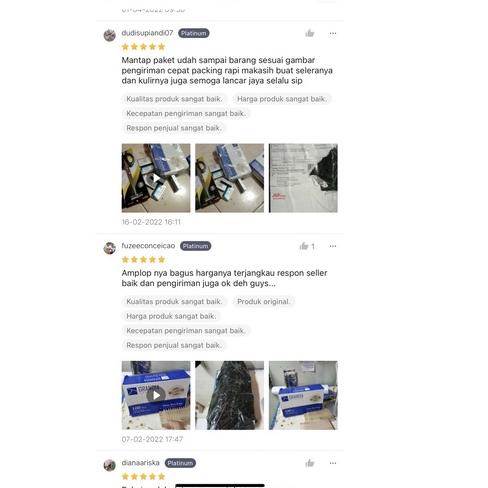The height and width of the screenshot is (488, 488).
Task: Open dudisupiandi07's profile avatar
Action: click(110, 35)
